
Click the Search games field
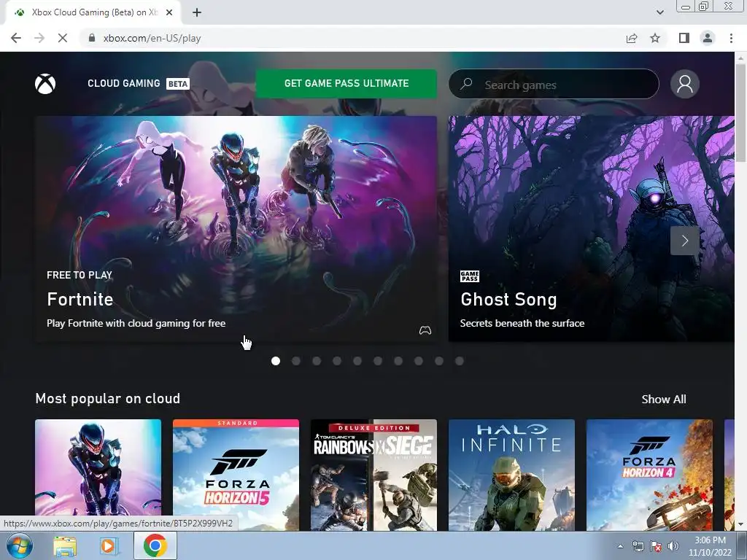click(554, 85)
